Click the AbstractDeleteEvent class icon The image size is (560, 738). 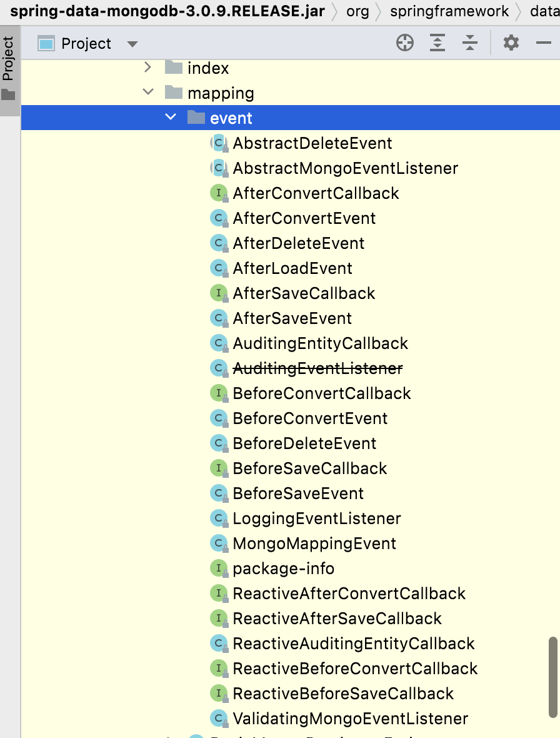pos(219,143)
